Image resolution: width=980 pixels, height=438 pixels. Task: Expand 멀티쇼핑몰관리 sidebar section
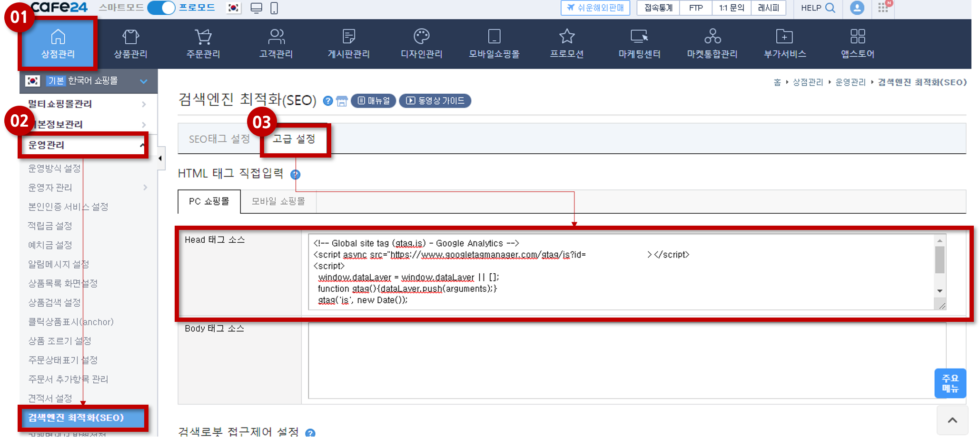88,104
